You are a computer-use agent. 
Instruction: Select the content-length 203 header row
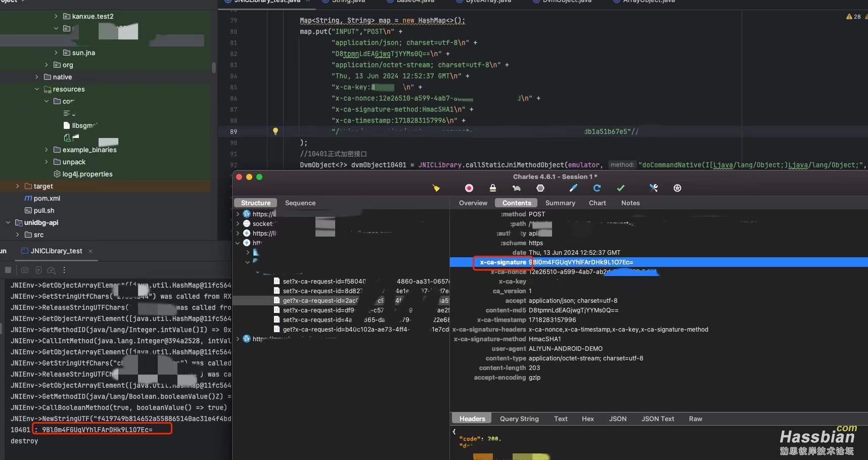(659, 368)
